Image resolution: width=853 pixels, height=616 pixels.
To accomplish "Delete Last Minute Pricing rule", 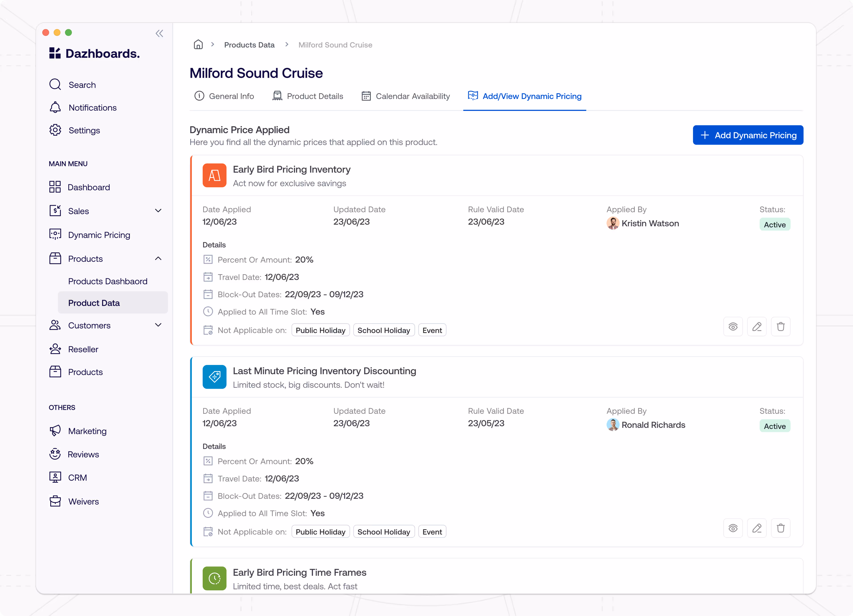I will 780,528.
